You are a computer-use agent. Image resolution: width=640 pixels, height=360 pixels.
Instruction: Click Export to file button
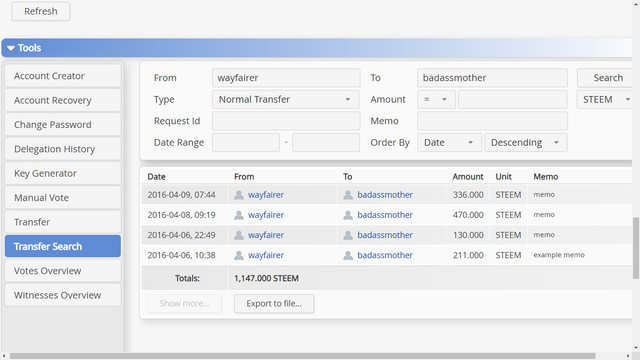tap(274, 304)
